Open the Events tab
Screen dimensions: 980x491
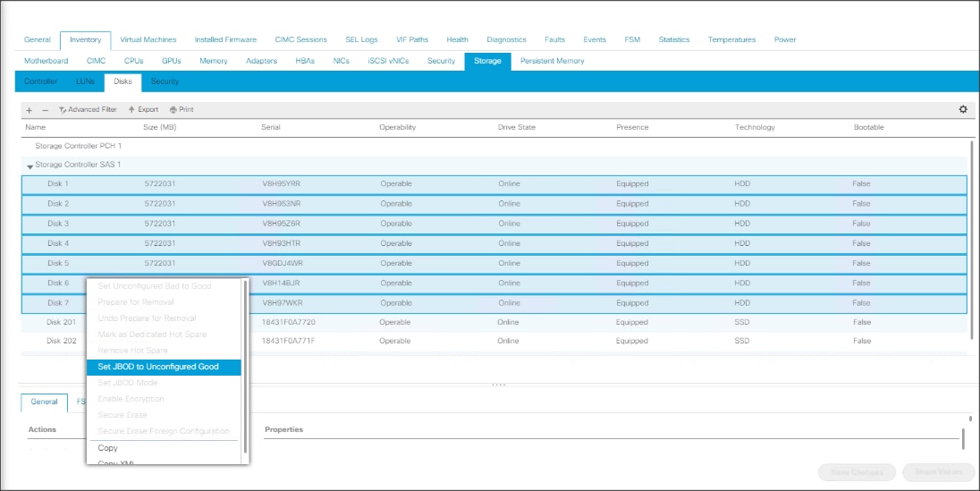(x=595, y=39)
